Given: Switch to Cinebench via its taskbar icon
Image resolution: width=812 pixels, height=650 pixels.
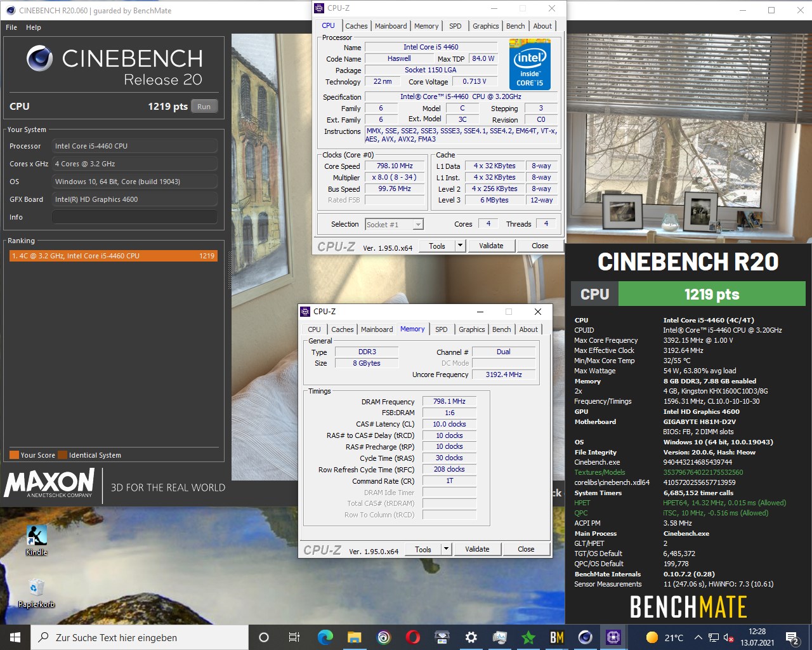Looking at the screenshot, I should point(585,637).
